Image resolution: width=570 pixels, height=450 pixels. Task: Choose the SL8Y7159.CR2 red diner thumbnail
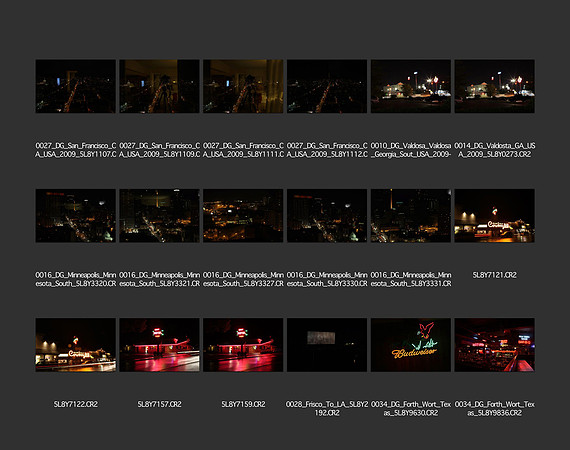(x=243, y=345)
